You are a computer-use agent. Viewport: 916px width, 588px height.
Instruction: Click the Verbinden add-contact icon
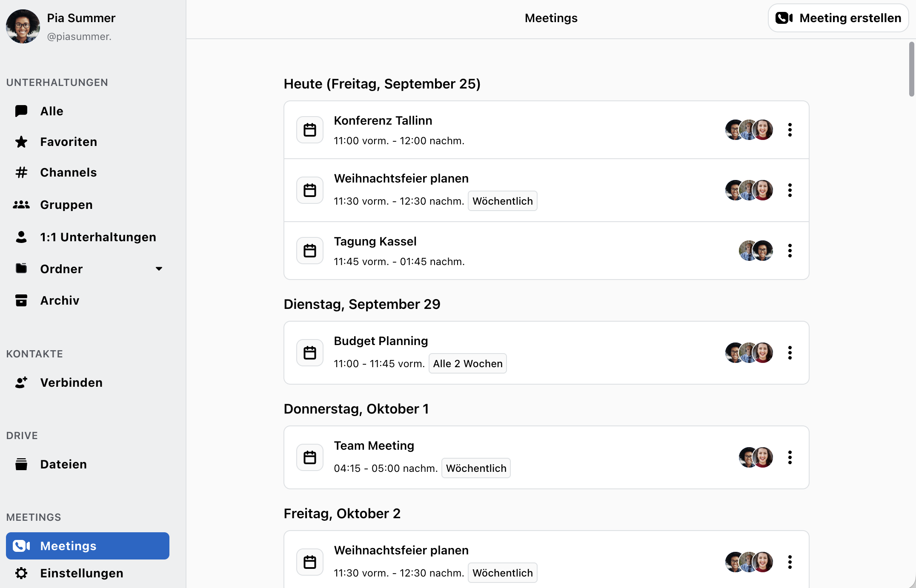pos(21,382)
